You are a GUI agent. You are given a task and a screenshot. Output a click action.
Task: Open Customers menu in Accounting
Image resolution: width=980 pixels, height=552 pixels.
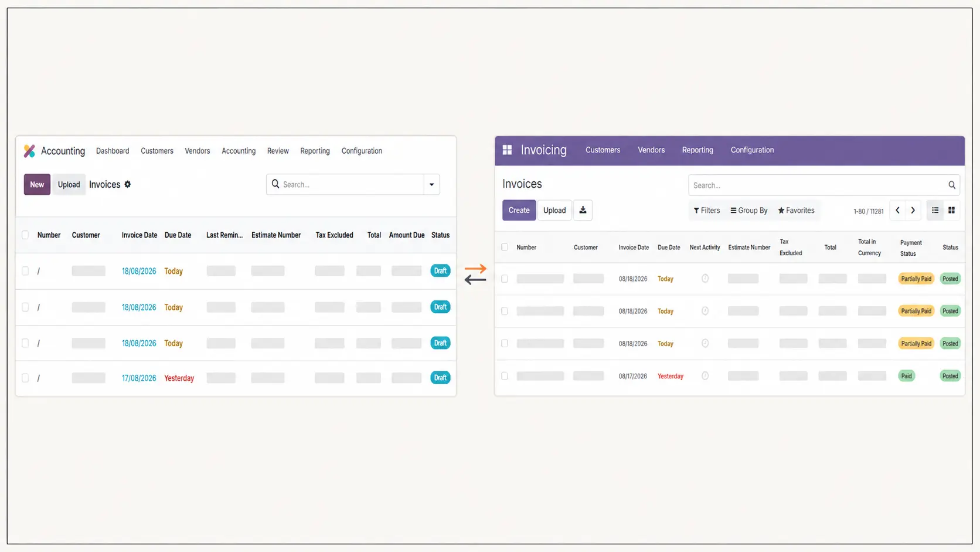coord(157,151)
